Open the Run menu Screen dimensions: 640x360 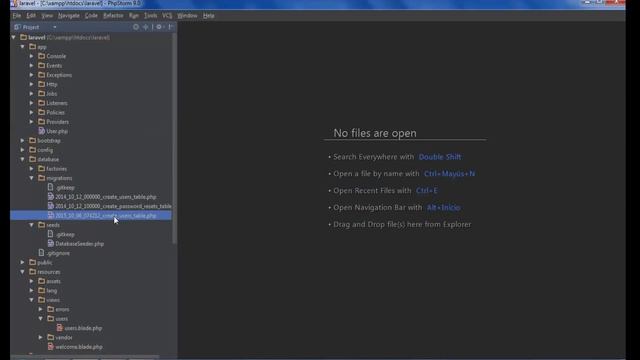pyautogui.click(x=133, y=16)
